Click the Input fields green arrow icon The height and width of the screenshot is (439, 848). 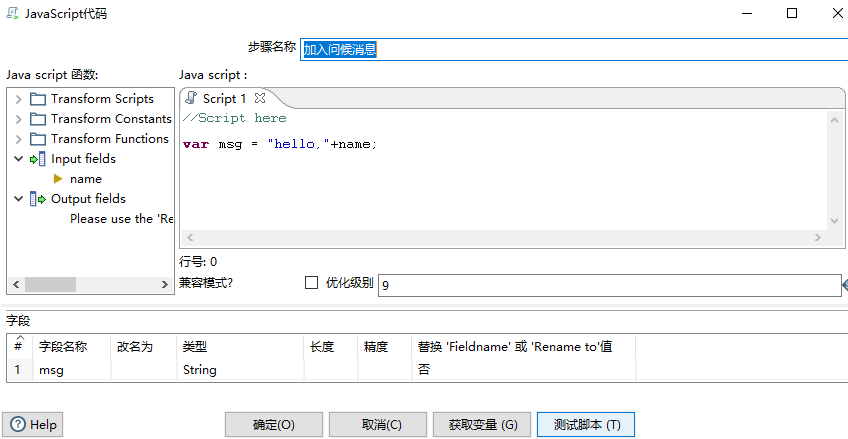38,159
